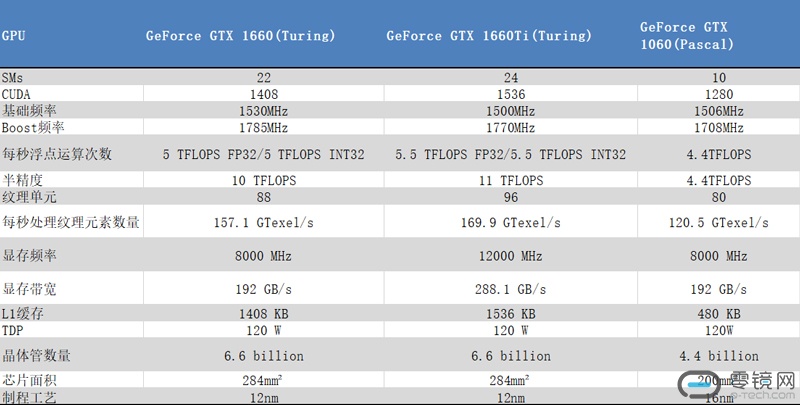This screenshot has height=405, width=800.
Task: Click the CUDA row label
Action: 16,94
